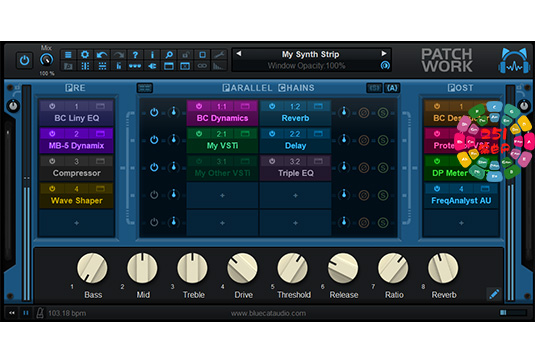
Task: Click the pause transport button
Action: [26, 313]
